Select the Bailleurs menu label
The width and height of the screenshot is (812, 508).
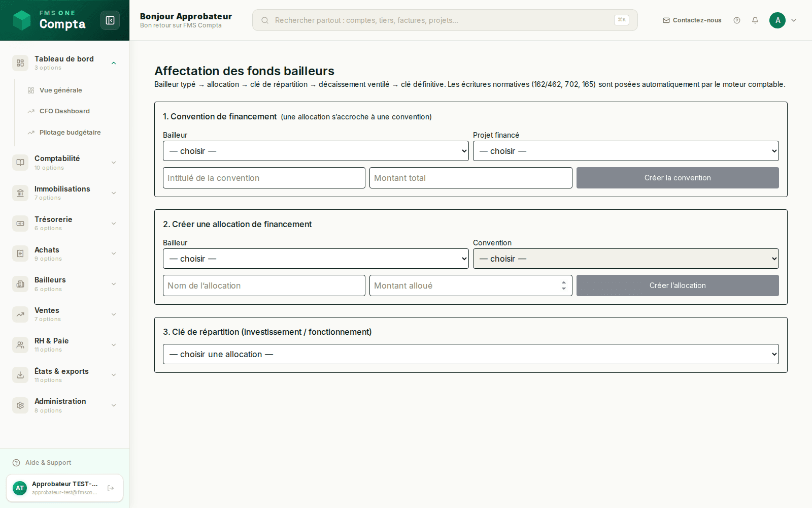tap(50, 280)
